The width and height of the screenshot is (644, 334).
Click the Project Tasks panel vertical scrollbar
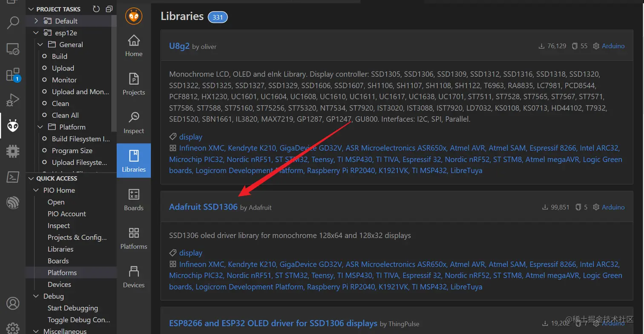pyautogui.click(x=114, y=72)
